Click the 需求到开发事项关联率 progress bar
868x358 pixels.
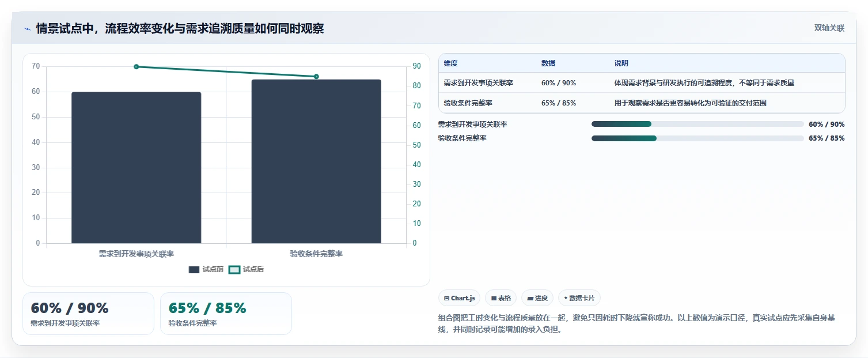698,124
